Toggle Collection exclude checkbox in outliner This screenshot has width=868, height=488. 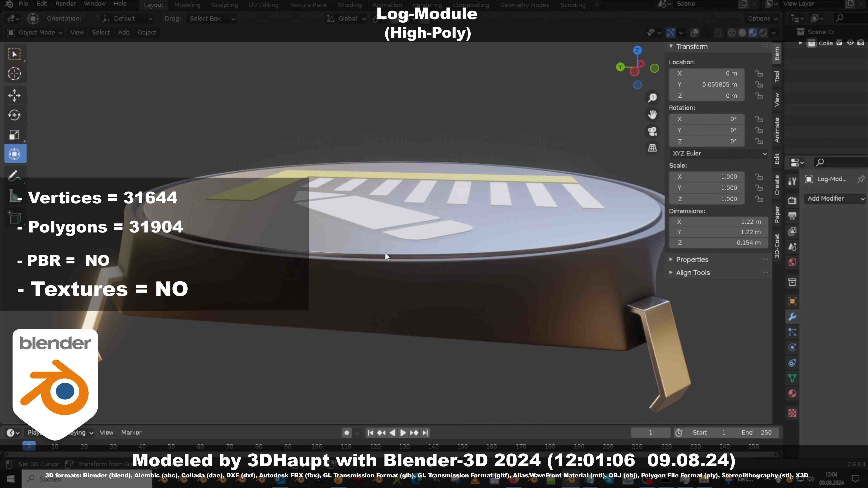click(x=839, y=43)
